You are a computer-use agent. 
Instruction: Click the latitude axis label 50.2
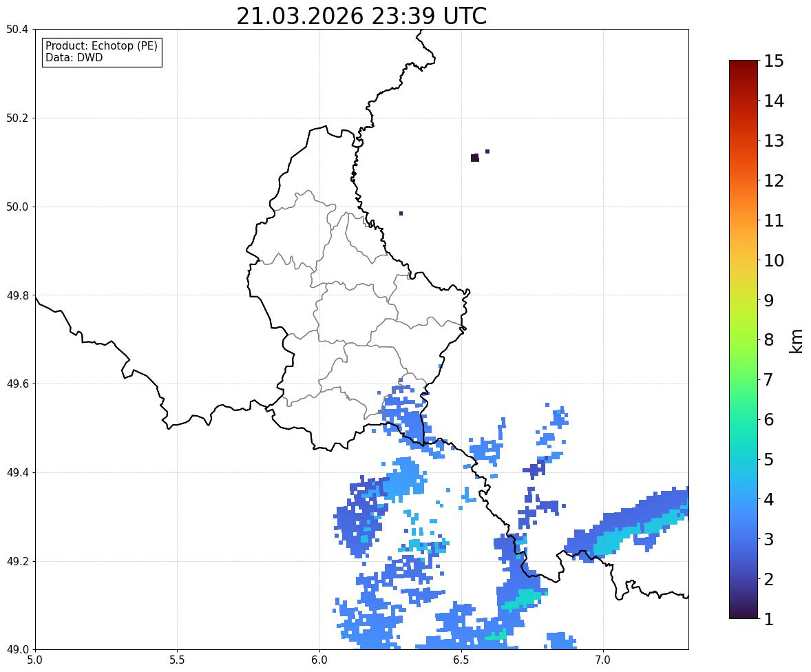(17, 118)
